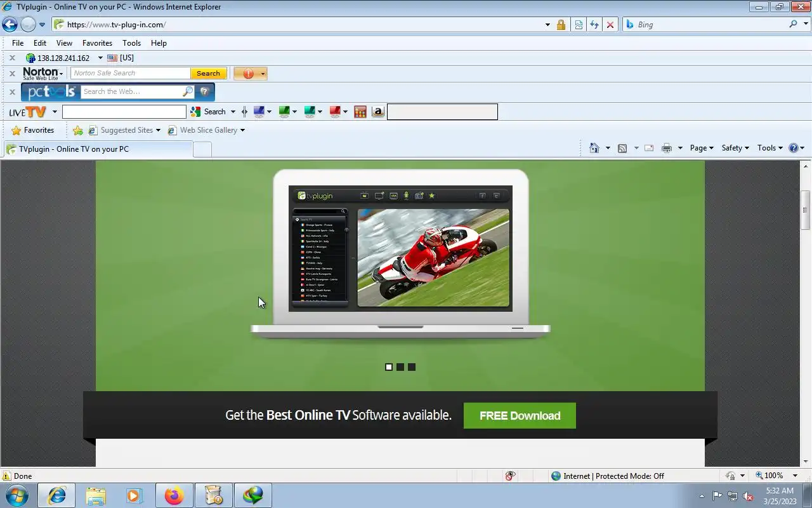Open the Favorites menu in the menu bar

click(x=97, y=43)
